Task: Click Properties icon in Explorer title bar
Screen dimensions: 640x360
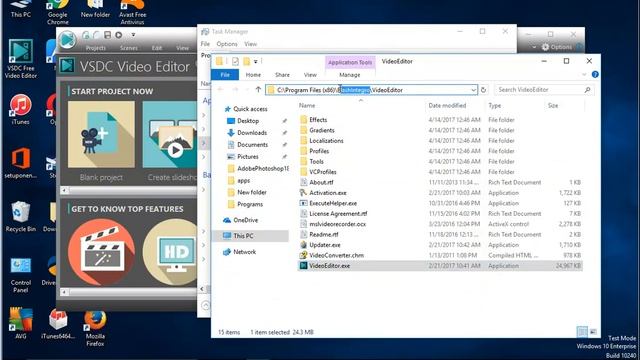Action: point(235,62)
